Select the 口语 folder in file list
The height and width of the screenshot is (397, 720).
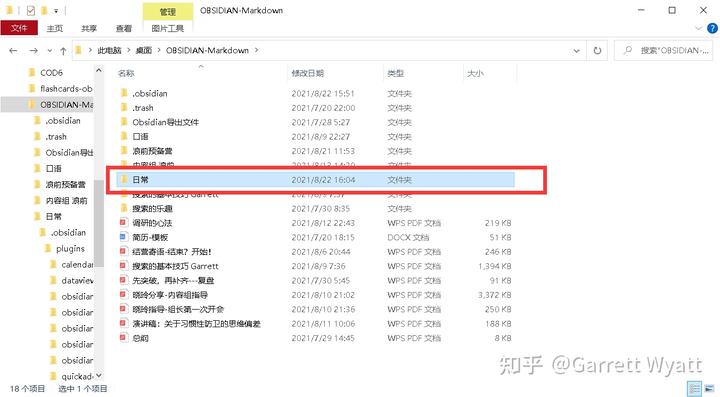point(315,136)
